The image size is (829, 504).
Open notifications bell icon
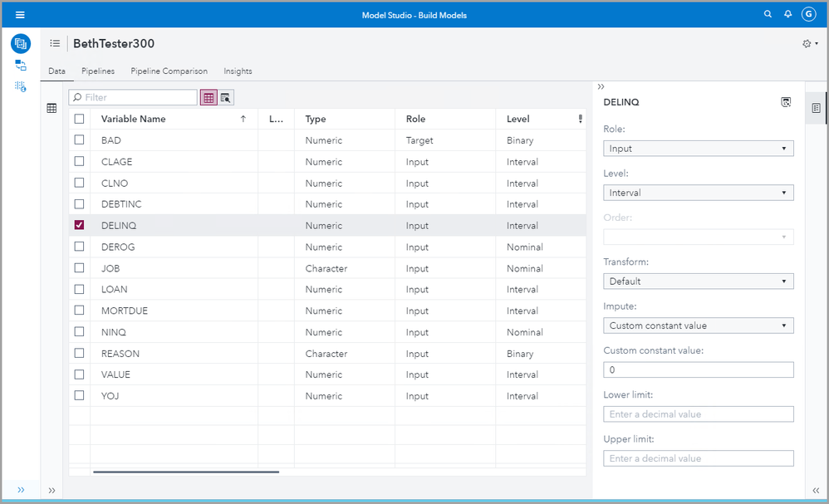[787, 14]
